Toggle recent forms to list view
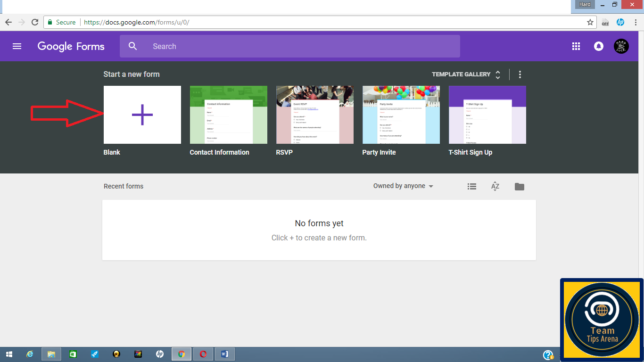 471,186
